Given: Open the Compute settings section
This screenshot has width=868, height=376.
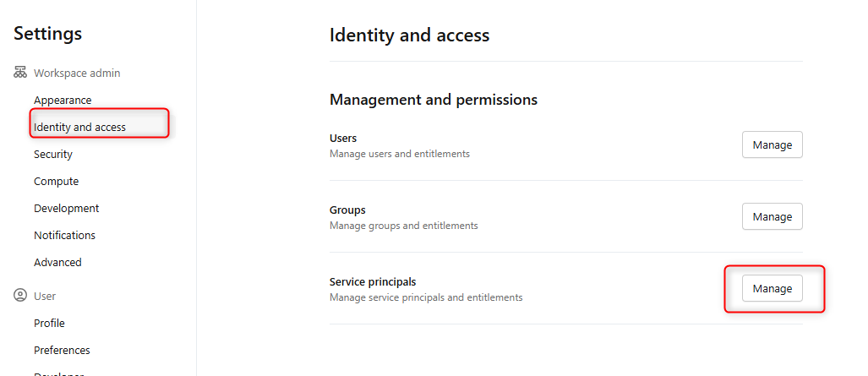Looking at the screenshot, I should click(x=56, y=182).
